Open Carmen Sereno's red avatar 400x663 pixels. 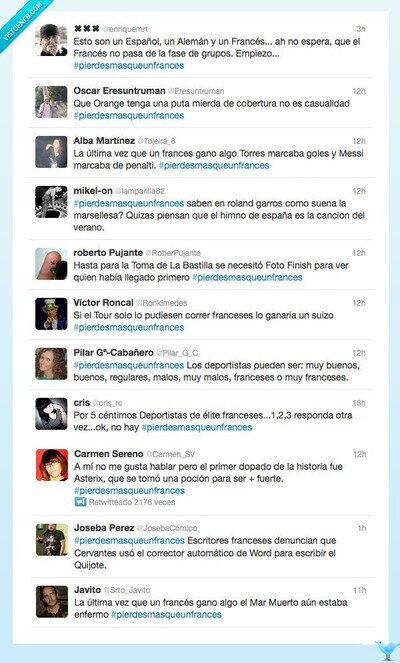click(52, 465)
